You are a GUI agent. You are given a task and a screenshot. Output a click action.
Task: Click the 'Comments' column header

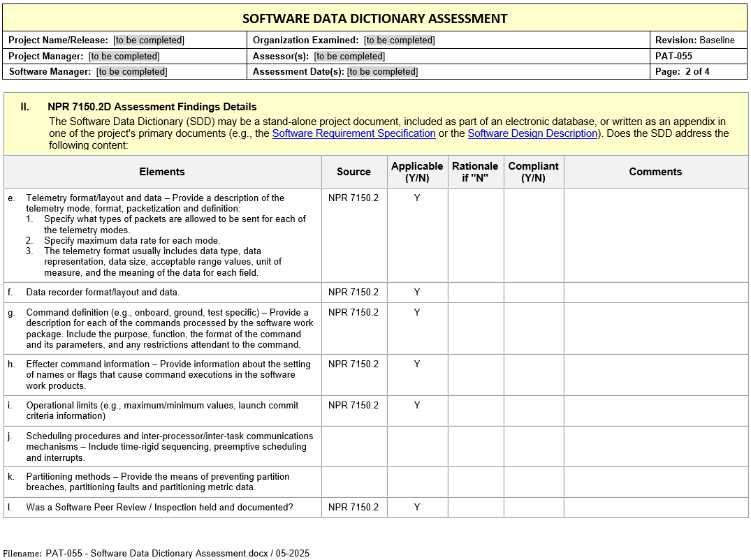pos(655,172)
